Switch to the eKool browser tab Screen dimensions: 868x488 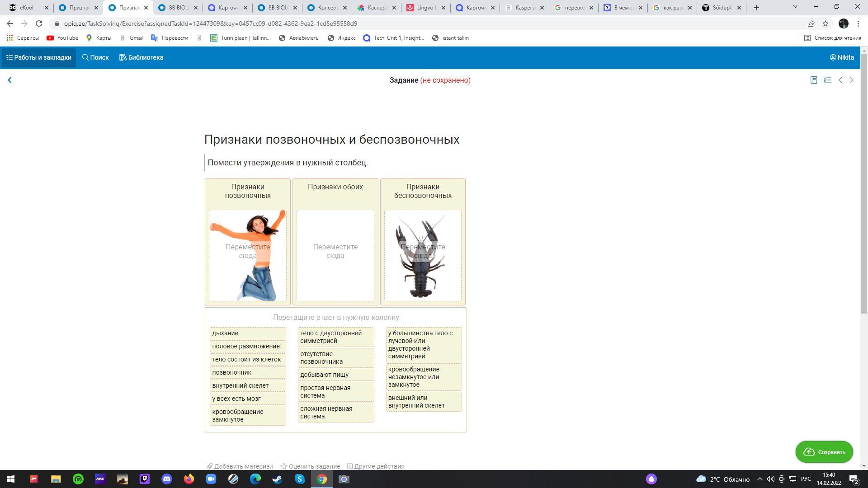(26, 8)
